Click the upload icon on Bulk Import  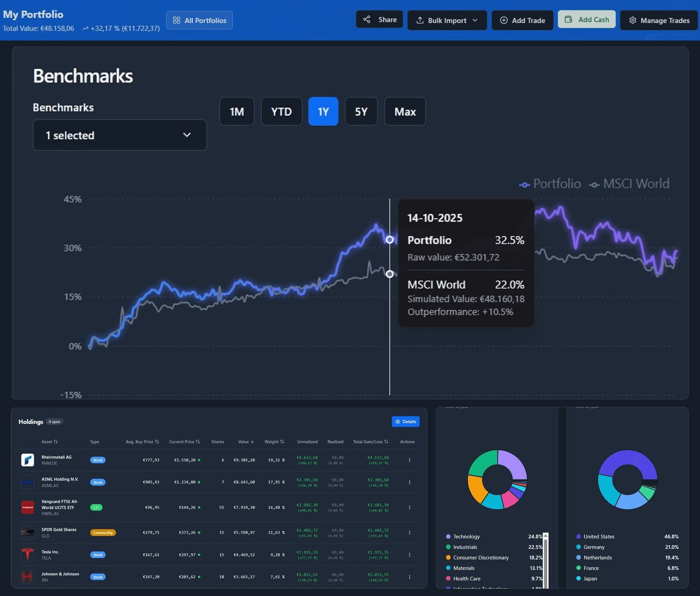point(420,20)
